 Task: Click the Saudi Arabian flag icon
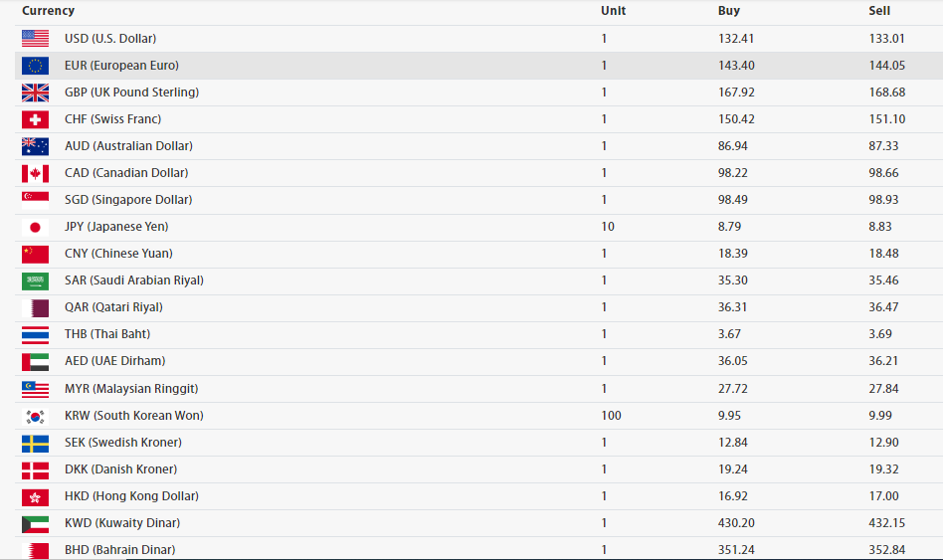35,280
